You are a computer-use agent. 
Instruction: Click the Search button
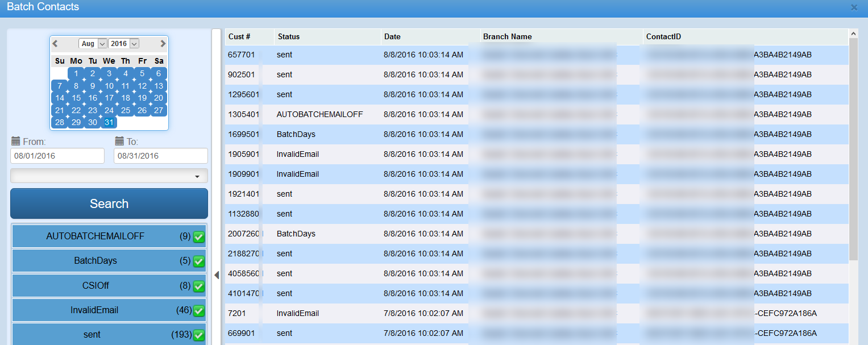click(109, 203)
